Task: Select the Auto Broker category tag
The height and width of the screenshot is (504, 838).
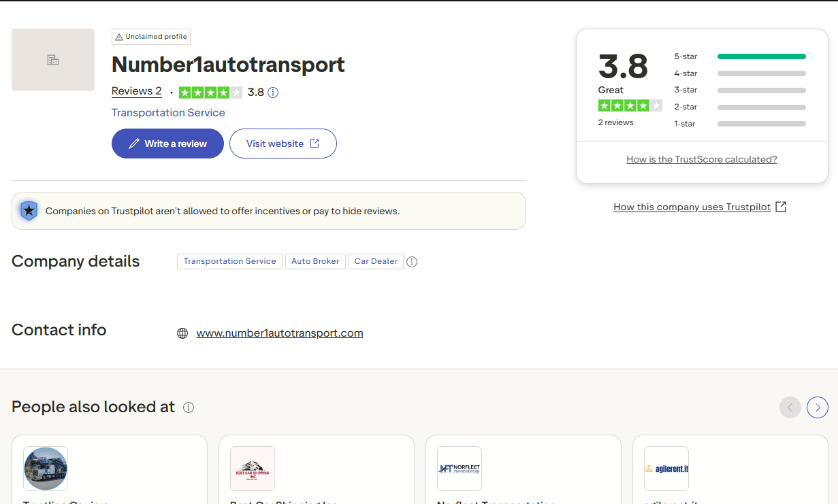Action: 315,261
